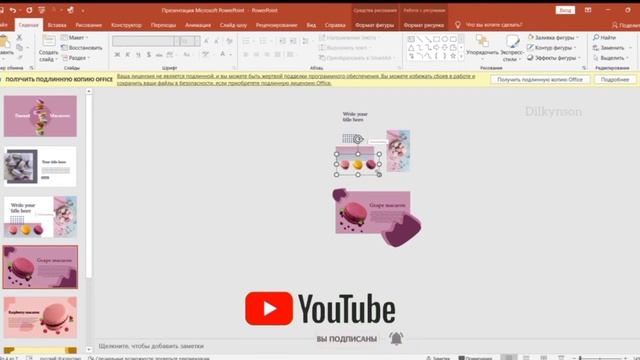Click the Подробнее button in warning bar
Screen dimensions: 640x360
point(615,80)
